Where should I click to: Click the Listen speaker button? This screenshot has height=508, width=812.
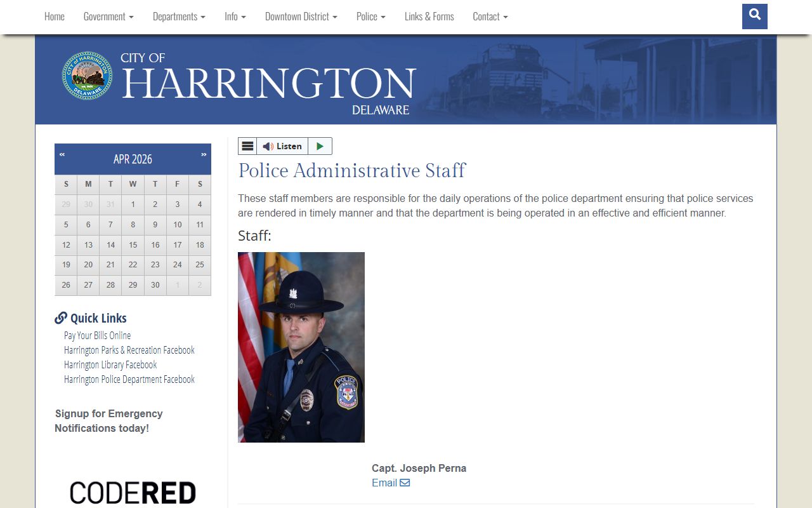282,146
